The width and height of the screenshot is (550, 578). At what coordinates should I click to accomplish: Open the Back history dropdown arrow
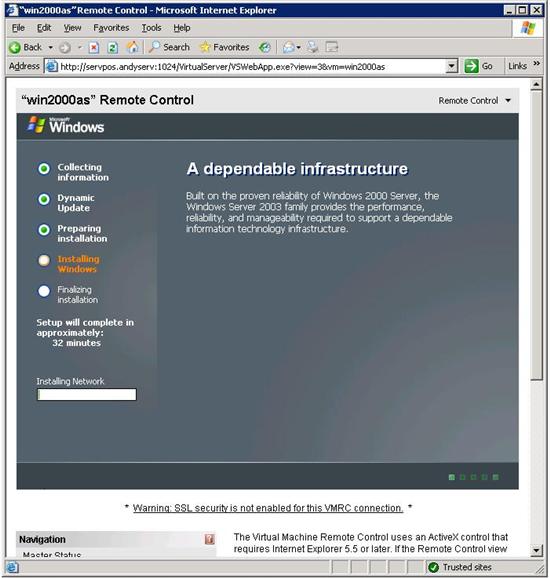tap(51, 48)
